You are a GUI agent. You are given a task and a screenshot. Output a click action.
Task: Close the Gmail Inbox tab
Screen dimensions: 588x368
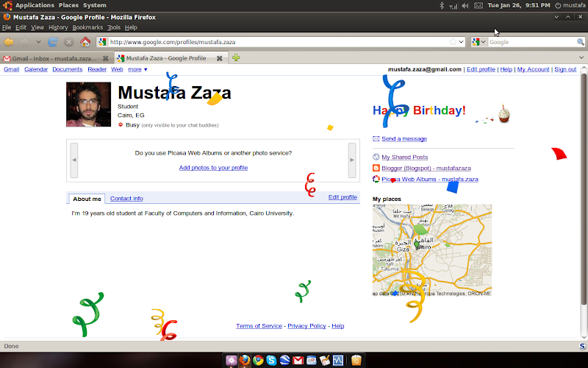coord(106,59)
